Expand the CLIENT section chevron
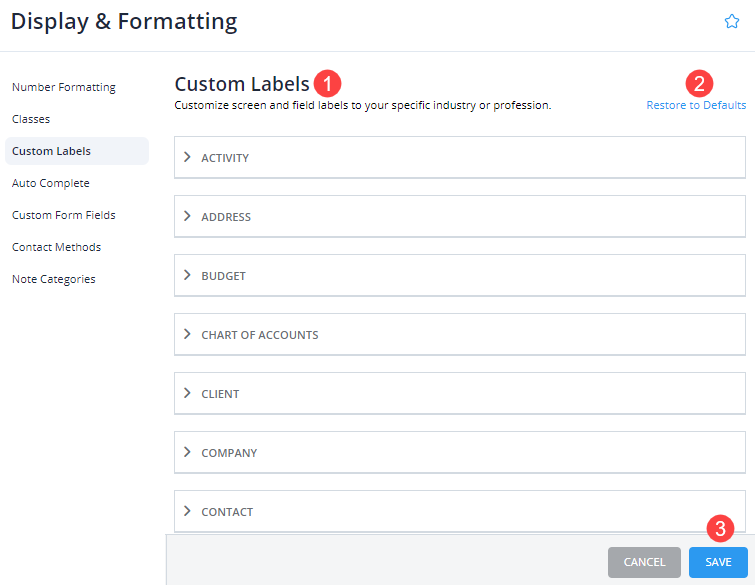Screen dimensions: 755x585 (x=187, y=393)
